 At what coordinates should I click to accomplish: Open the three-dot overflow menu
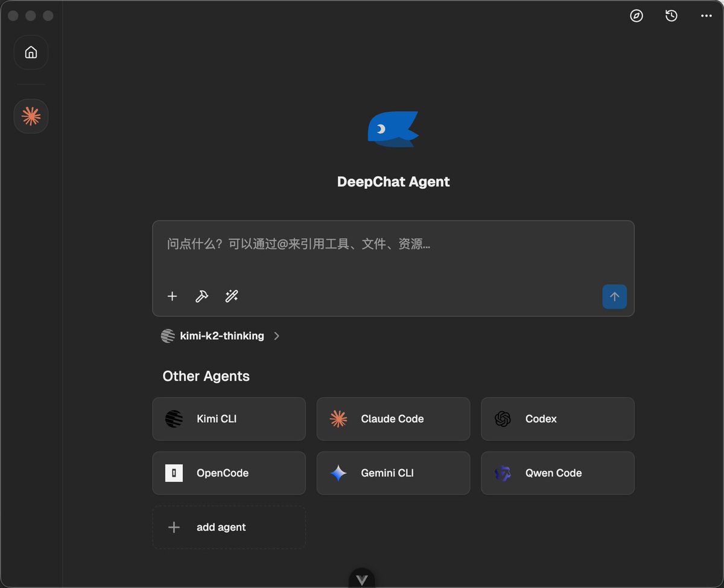(705, 16)
